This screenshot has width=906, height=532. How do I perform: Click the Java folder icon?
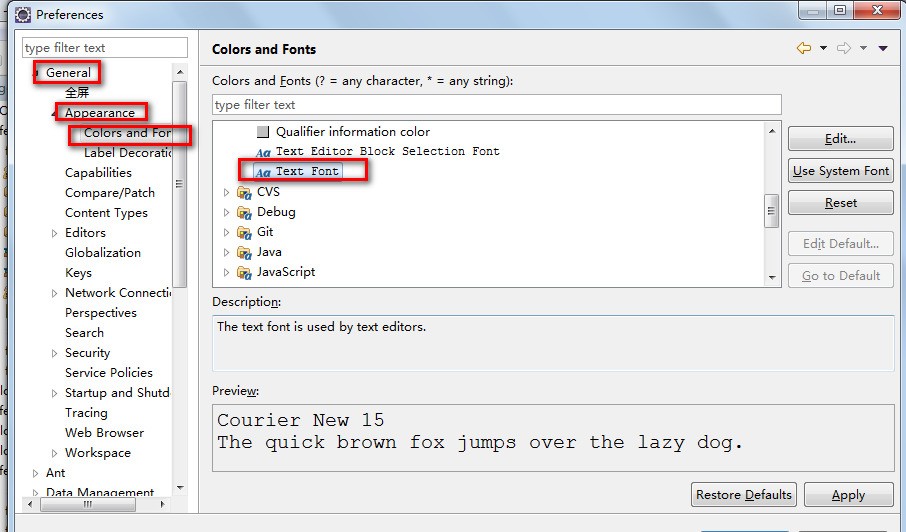click(x=244, y=252)
